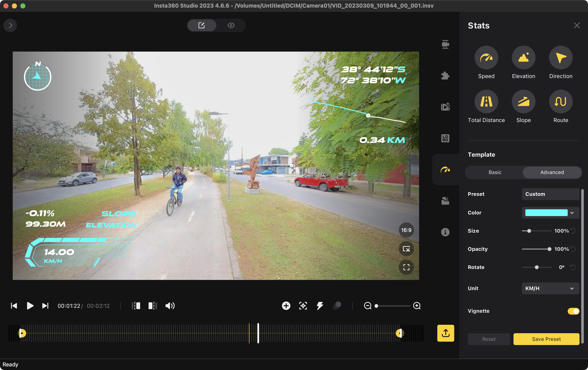Toggle the Route stat overlay

pos(560,101)
